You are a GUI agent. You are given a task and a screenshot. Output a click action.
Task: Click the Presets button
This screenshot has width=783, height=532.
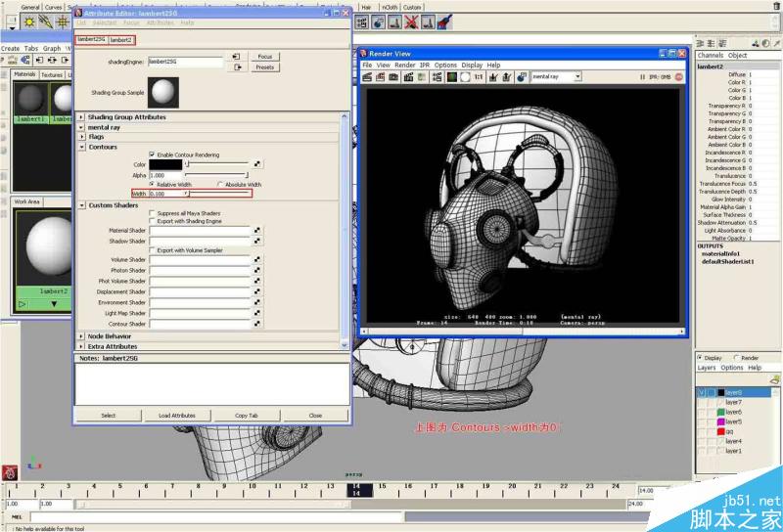pyautogui.click(x=264, y=67)
